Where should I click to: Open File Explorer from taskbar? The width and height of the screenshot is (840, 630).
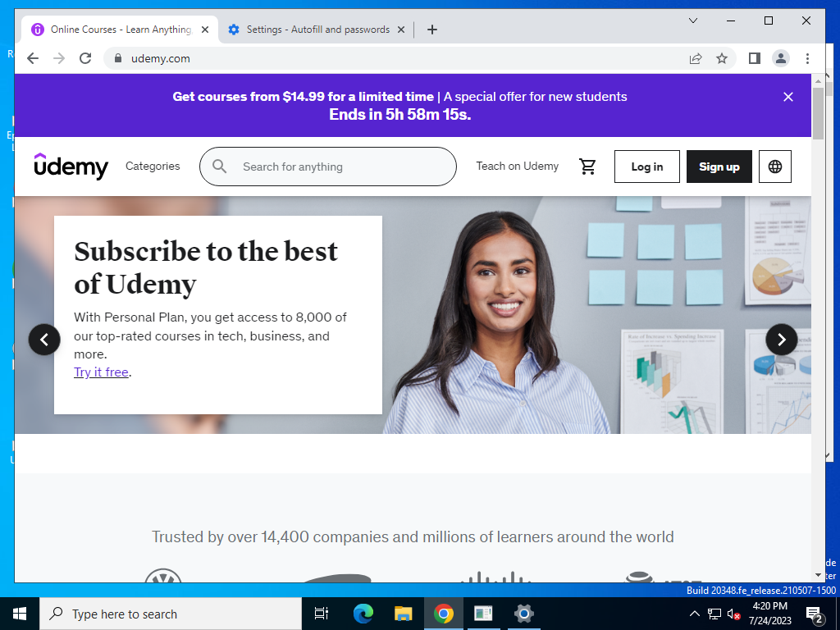point(403,614)
